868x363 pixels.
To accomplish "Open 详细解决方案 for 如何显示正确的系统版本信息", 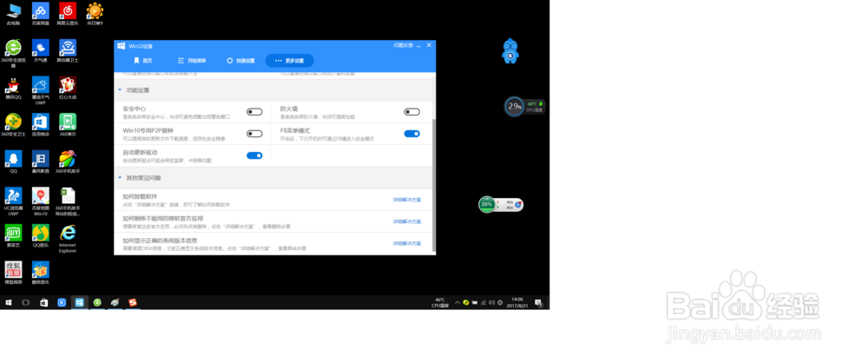I will point(407,243).
